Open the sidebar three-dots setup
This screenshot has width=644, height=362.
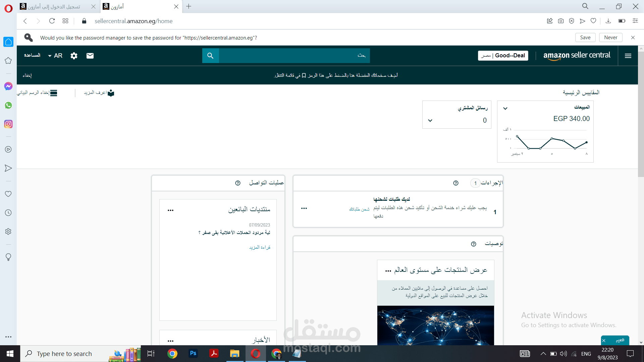[x=8, y=337]
